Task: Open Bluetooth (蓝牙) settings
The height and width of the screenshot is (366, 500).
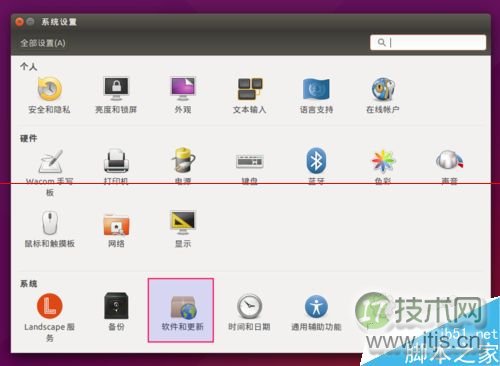Action: point(316,167)
